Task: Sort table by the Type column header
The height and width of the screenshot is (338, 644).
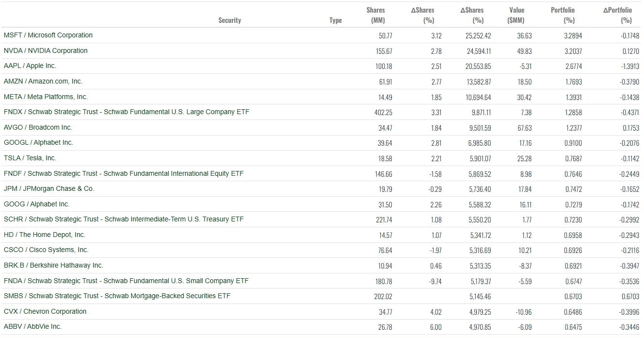Action: coord(336,20)
